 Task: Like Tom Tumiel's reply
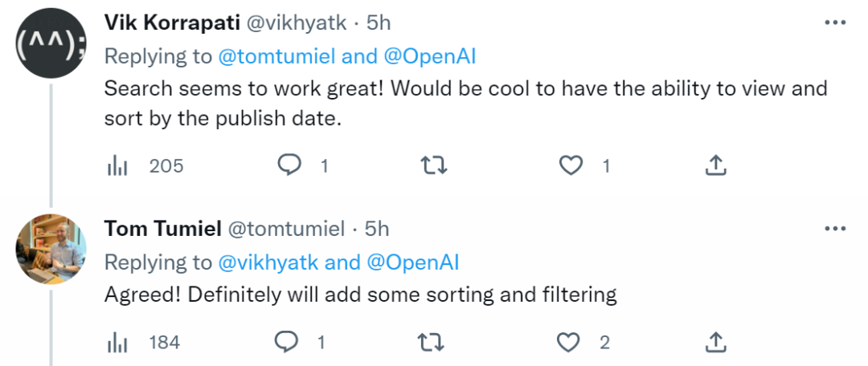569,343
